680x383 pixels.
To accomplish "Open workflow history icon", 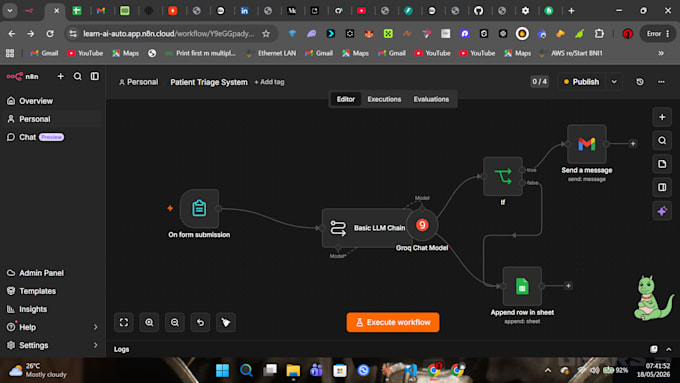I will (x=640, y=82).
